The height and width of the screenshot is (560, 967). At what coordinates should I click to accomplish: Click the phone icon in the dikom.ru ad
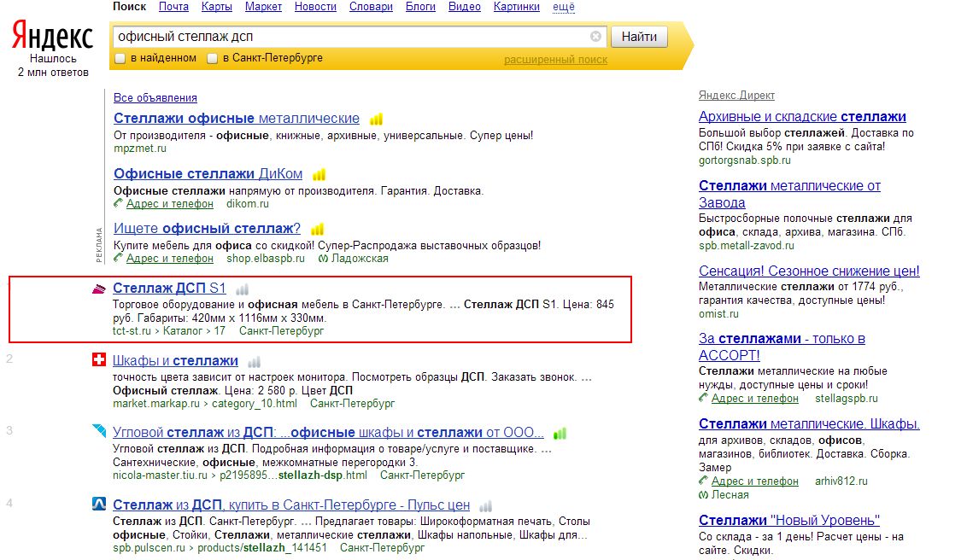[119, 203]
